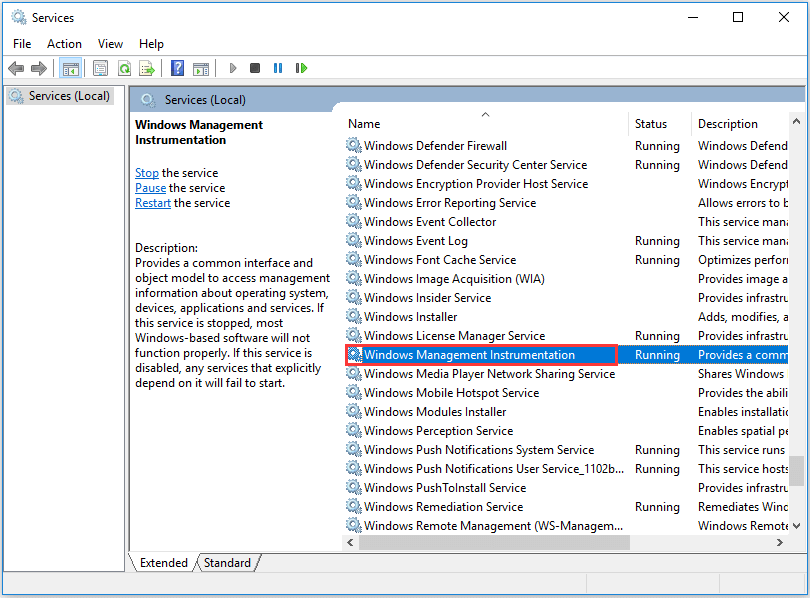Image resolution: width=810 pixels, height=598 pixels.
Task: Click the Stop the service link
Action: (147, 173)
